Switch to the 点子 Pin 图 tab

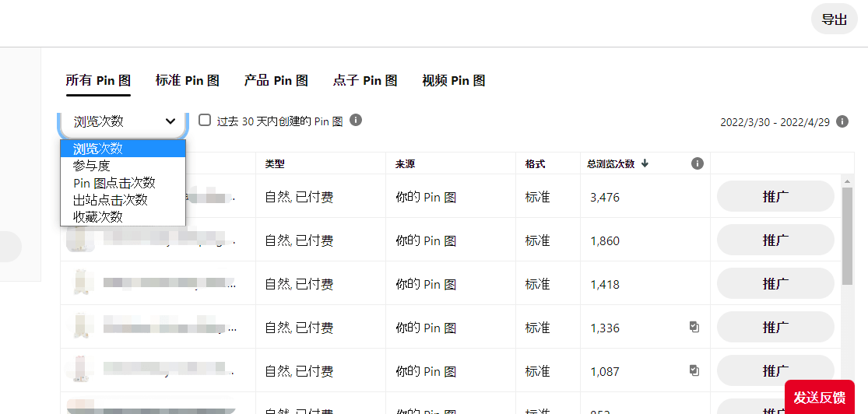tap(365, 81)
